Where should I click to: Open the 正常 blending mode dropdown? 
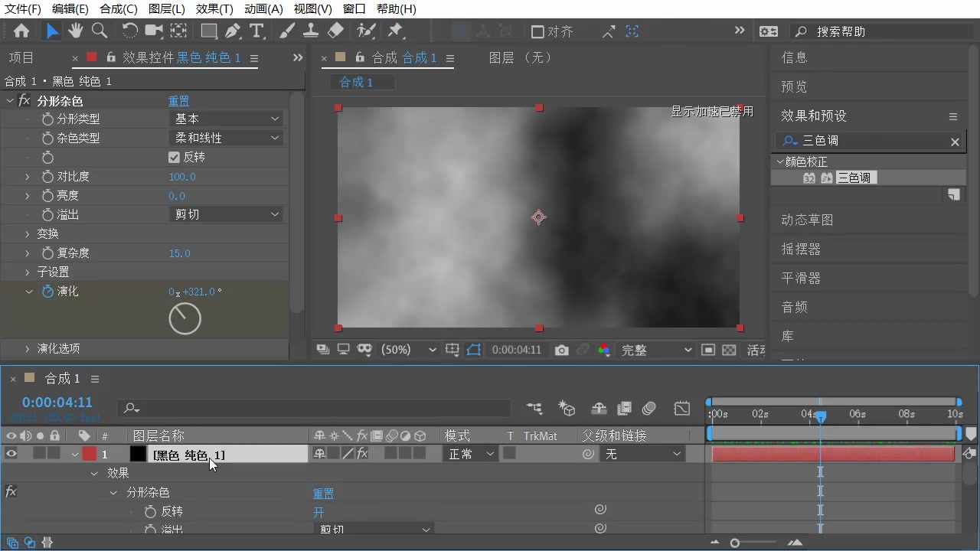click(470, 454)
